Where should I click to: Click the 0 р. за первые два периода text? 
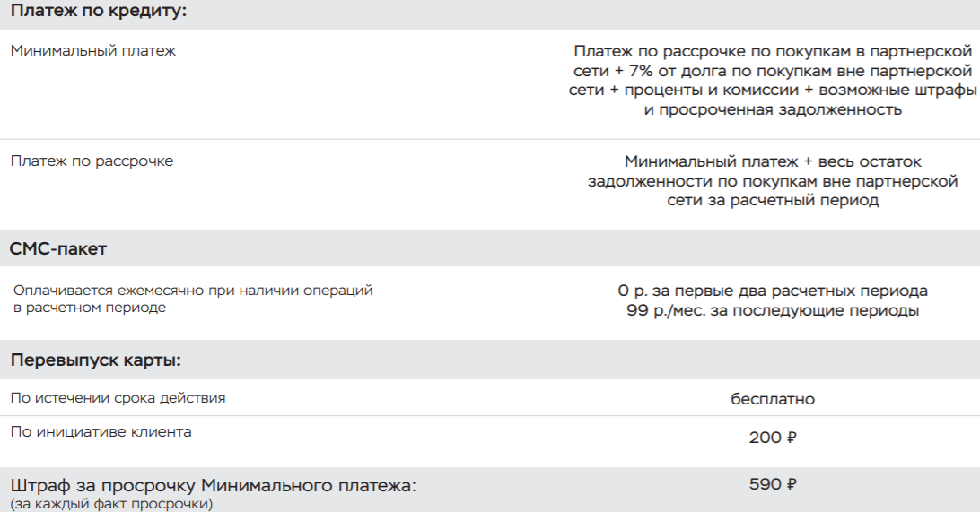coord(773,291)
